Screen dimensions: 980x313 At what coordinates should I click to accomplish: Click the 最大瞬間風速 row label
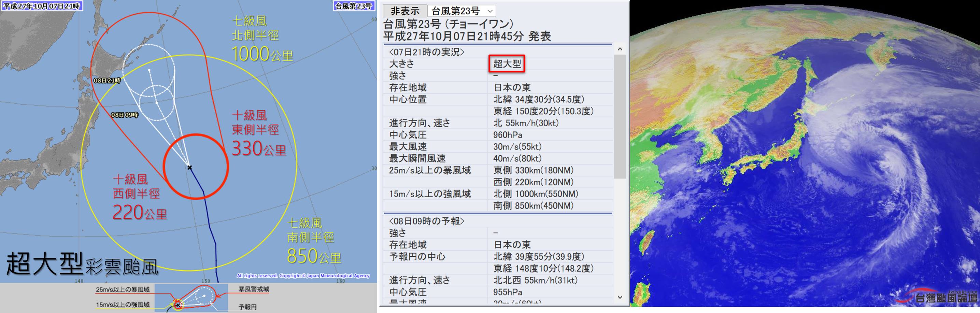417,158
